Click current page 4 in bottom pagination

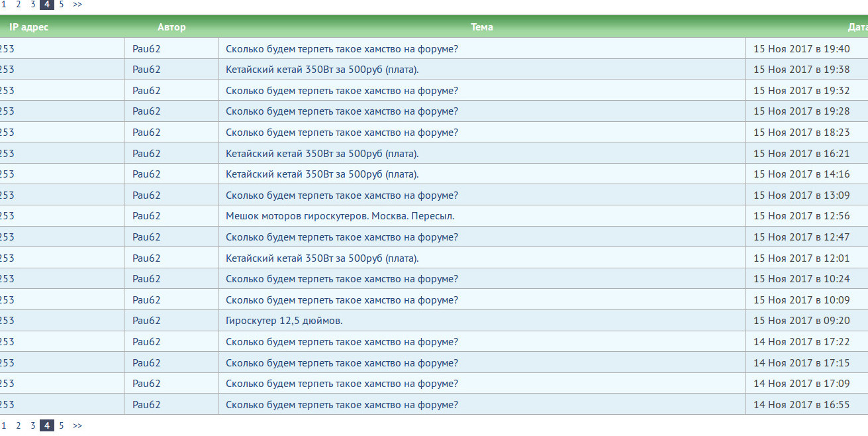tap(46, 425)
